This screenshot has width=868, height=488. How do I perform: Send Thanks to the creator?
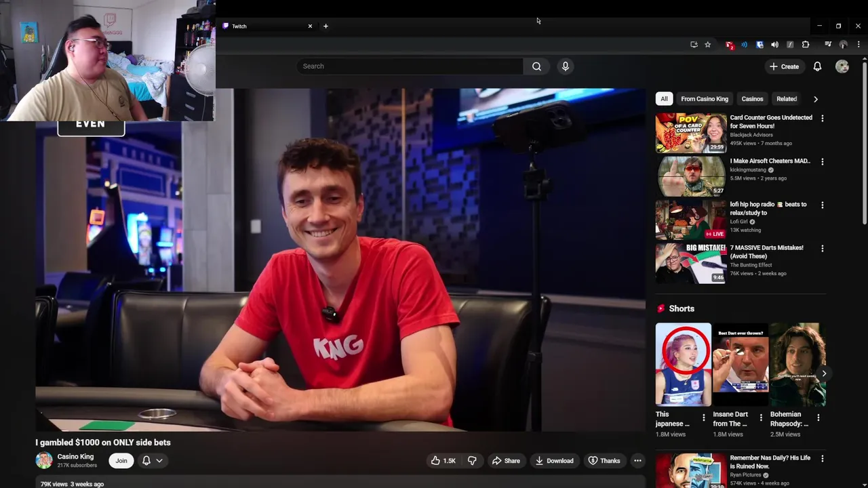click(604, 461)
